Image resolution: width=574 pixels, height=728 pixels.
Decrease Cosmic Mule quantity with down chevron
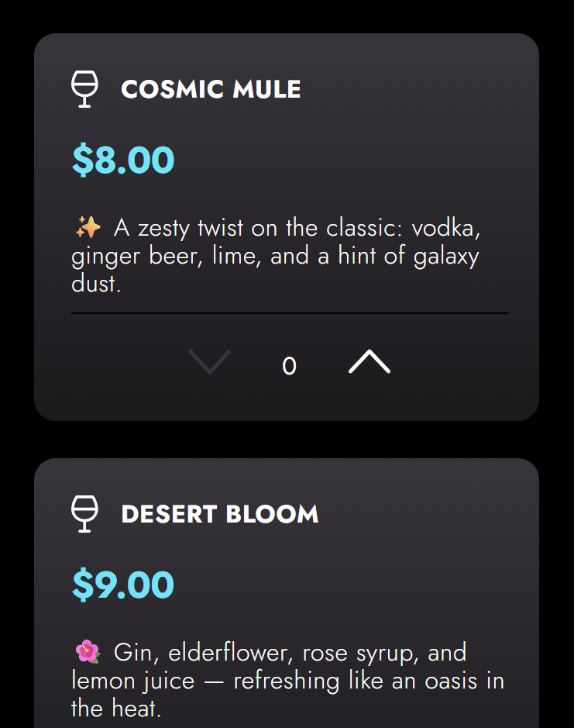[210, 363]
